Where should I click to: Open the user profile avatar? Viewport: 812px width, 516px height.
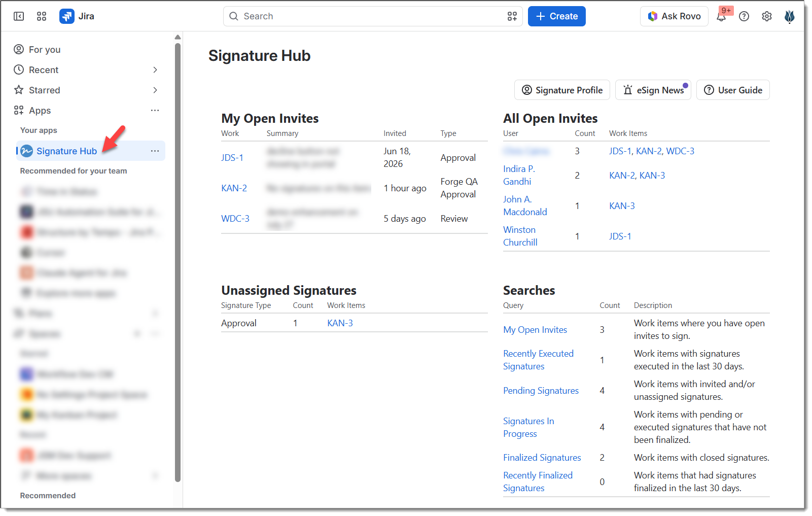tap(790, 16)
